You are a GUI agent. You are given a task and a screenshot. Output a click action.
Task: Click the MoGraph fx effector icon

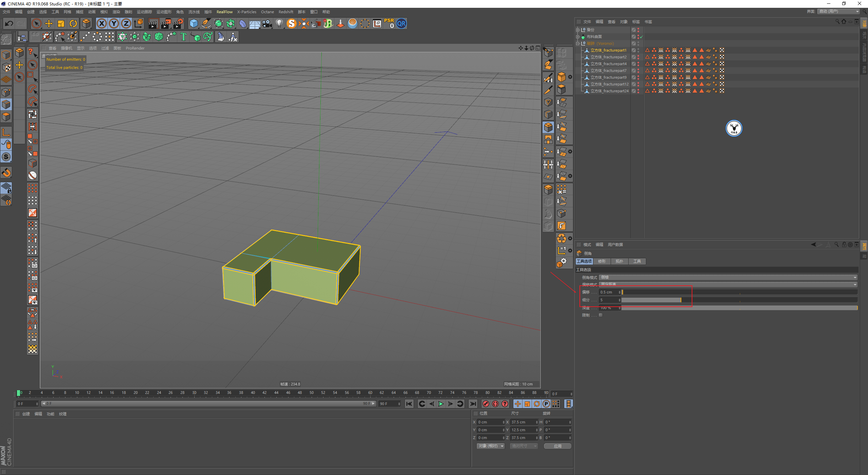point(233,37)
